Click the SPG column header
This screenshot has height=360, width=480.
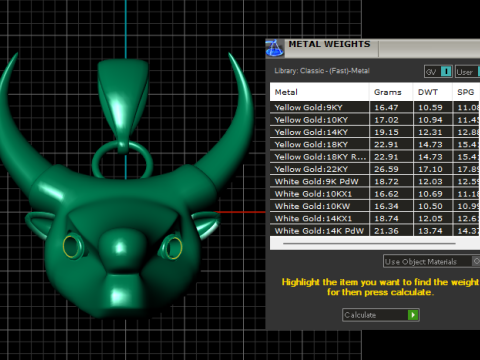coord(466,92)
